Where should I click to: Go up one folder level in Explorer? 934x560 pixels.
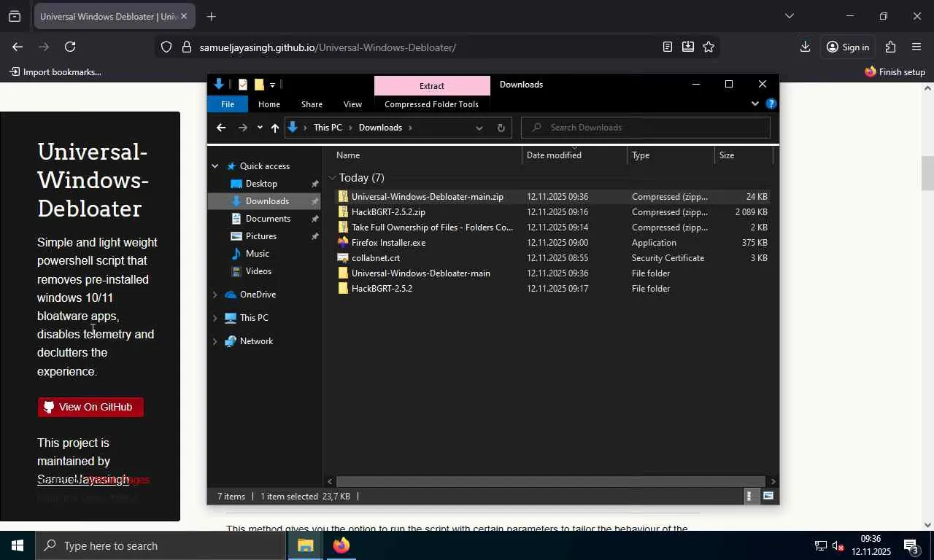(274, 128)
